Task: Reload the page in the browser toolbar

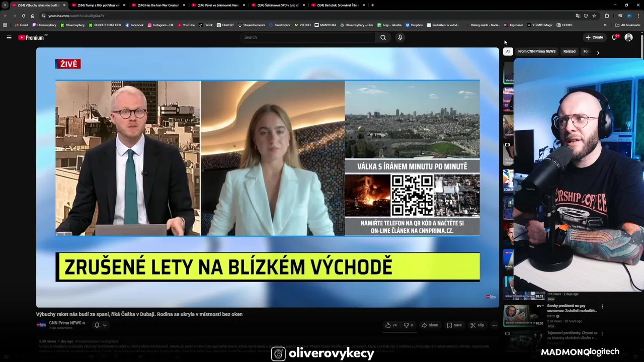Action: point(24,16)
